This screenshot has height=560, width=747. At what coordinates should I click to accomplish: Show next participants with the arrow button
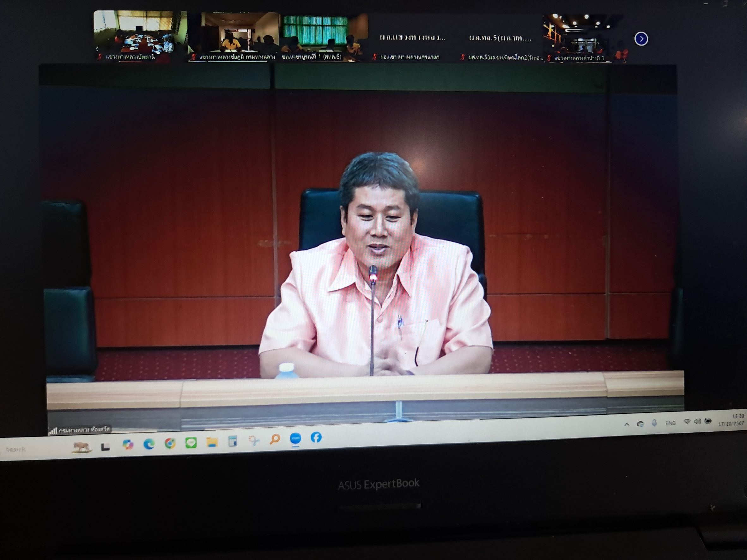[641, 39]
